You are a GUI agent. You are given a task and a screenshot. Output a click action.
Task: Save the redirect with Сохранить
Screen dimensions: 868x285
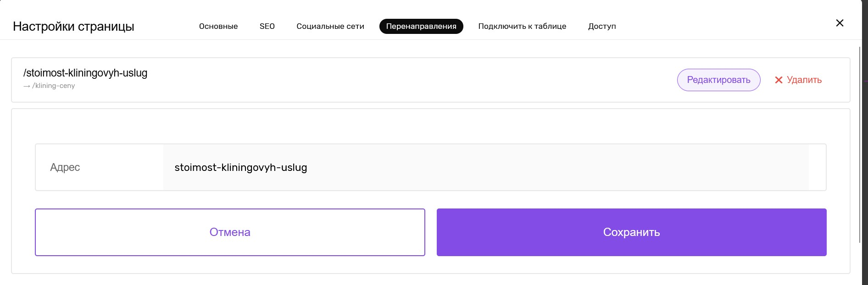[x=631, y=232]
